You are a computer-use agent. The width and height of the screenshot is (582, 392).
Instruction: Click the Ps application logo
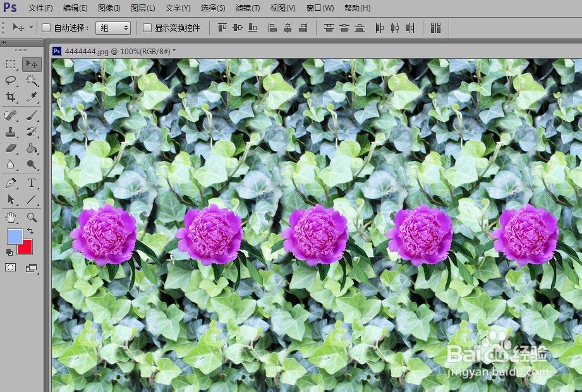coord(10,8)
